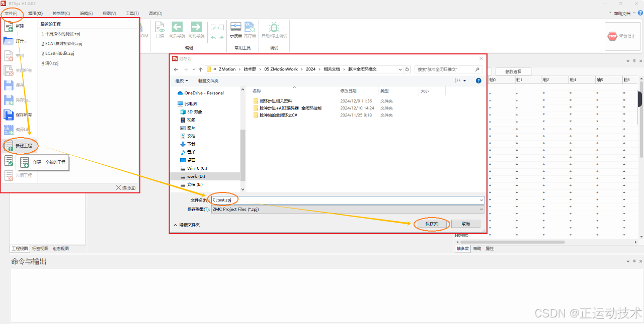Click 保存所有 in the file menu
Screen dimensions: 644x324
tap(18, 115)
